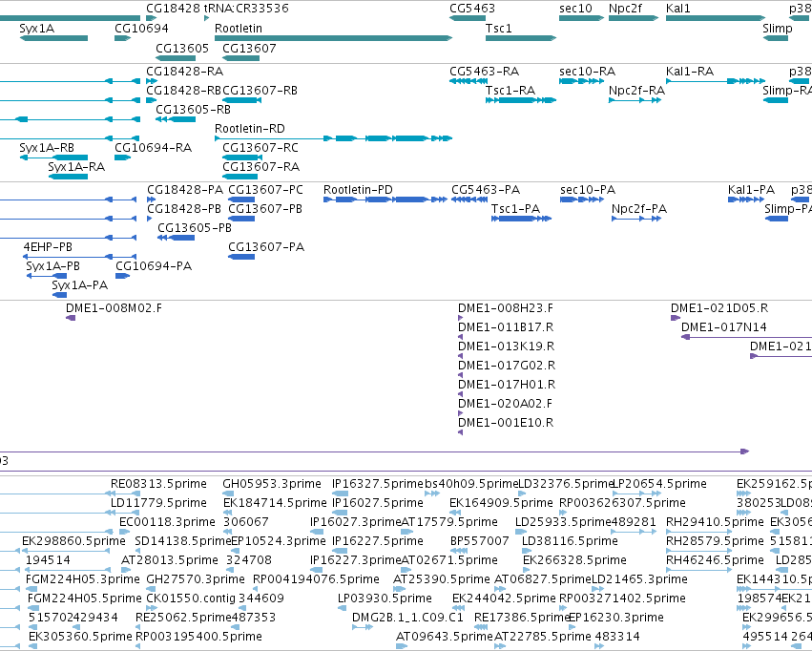This screenshot has width=812, height=651.
Task: Click the LP03930.5prime EST label
Action: [x=385, y=599]
